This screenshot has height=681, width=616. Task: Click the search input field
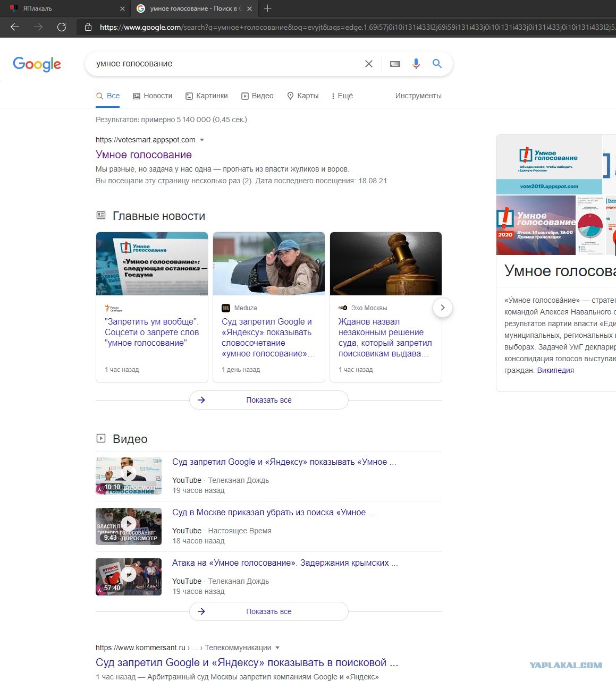tap(226, 64)
